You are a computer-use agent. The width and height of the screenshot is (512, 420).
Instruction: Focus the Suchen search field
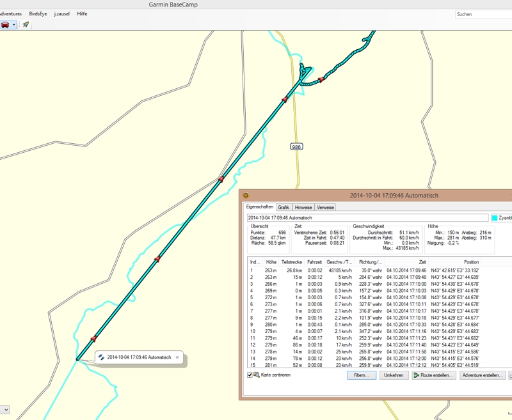pyautogui.click(x=484, y=14)
